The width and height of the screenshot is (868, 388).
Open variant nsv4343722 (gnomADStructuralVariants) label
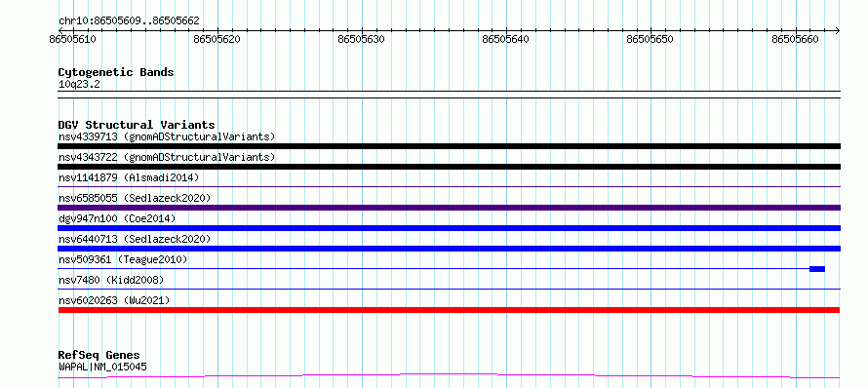(x=167, y=157)
